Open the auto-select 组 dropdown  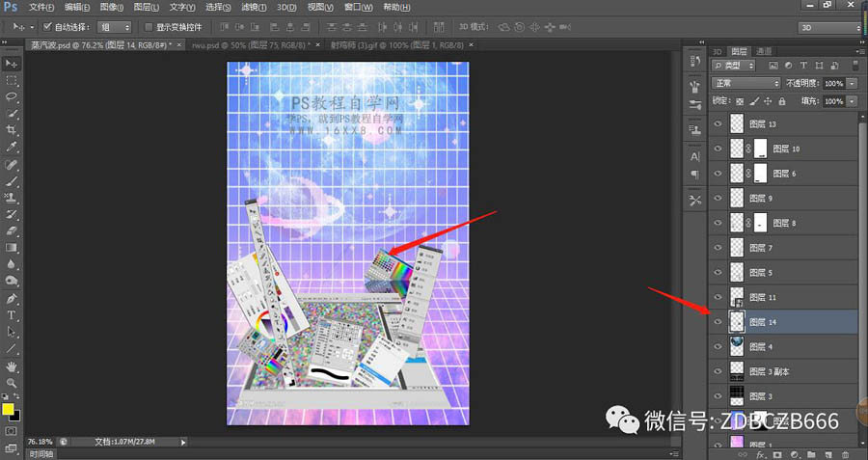click(115, 27)
